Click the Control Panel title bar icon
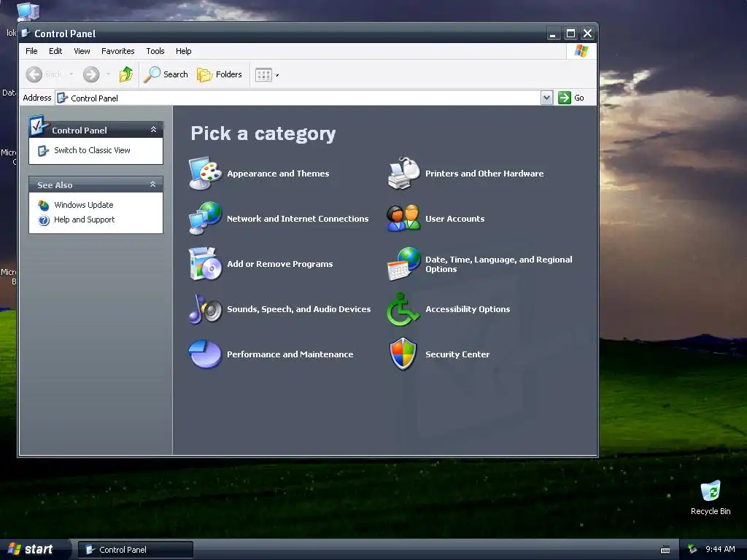This screenshot has height=560, width=747. click(x=26, y=34)
